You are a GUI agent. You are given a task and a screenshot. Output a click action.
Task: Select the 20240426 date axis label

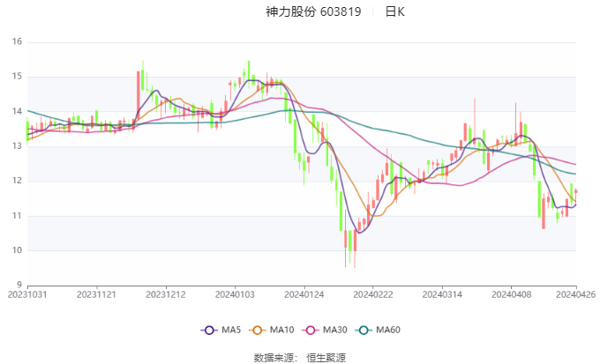(575, 294)
